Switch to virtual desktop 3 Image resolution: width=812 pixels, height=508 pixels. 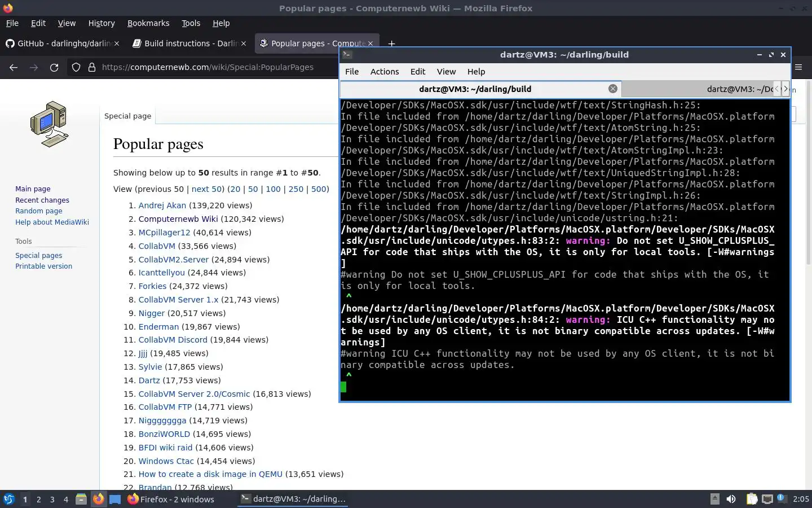pos(52,499)
